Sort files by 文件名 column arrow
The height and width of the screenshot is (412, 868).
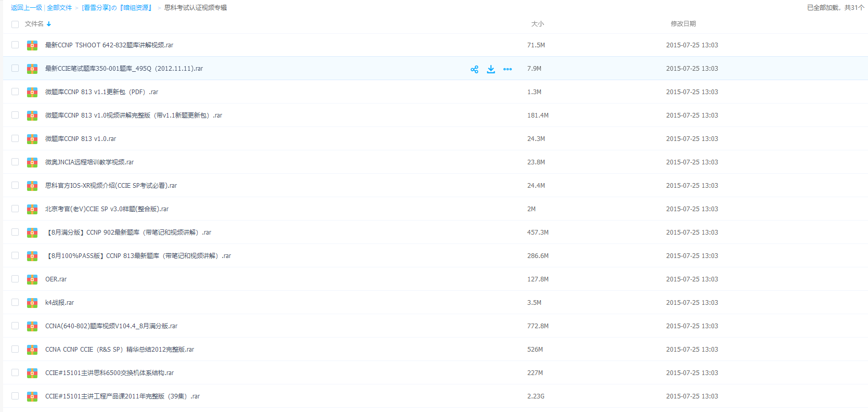(x=49, y=24)
